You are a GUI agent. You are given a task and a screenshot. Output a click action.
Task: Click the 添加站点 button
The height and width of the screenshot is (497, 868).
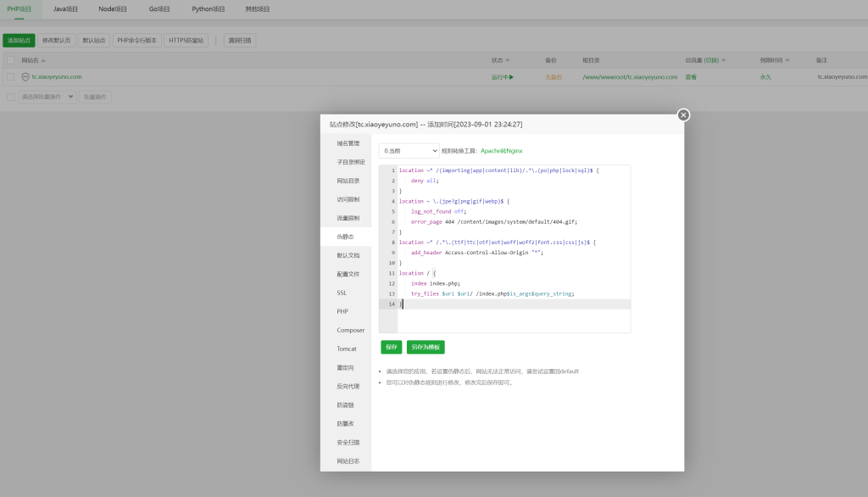click(19, 40)
